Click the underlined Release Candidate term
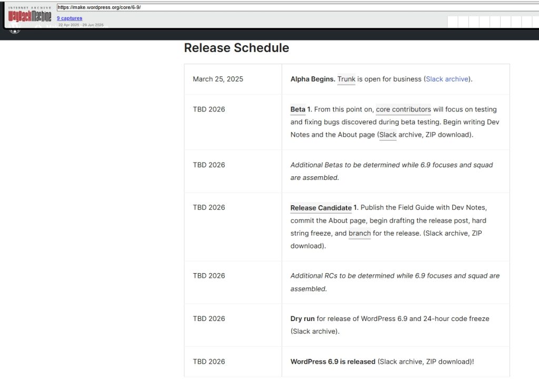The height and width of the screenshot is (392, 539). [x=321, y=208]
